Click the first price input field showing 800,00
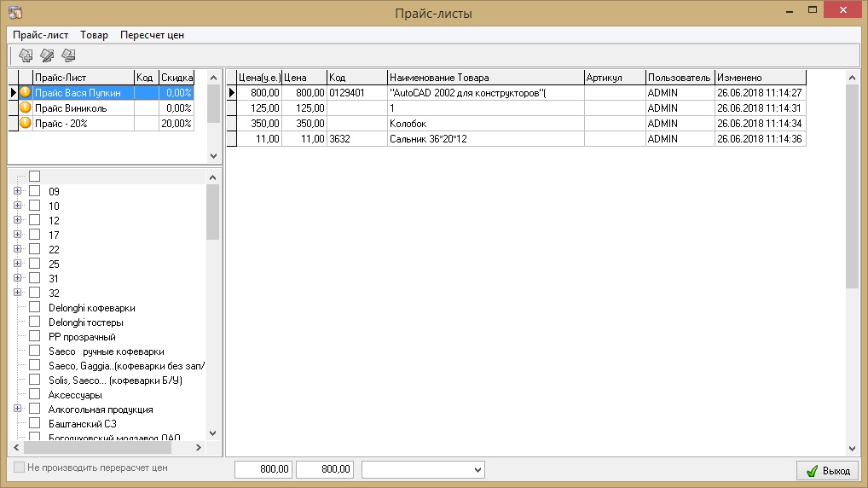868x488 pixels. point(264,469)
